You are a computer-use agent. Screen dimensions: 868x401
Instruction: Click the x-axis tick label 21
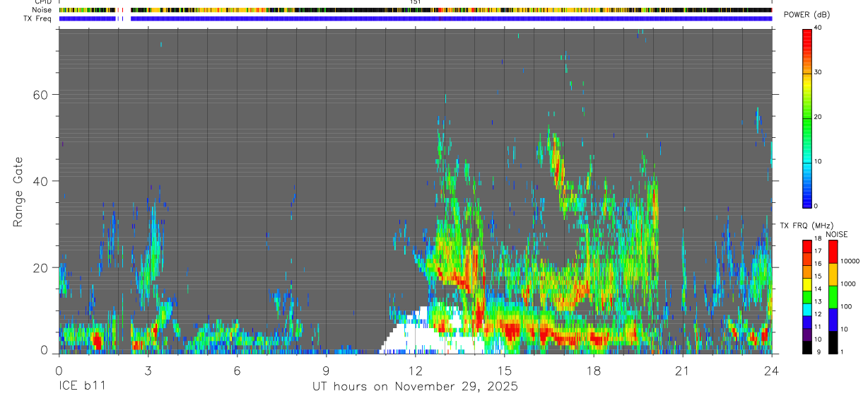pos(682,371)
